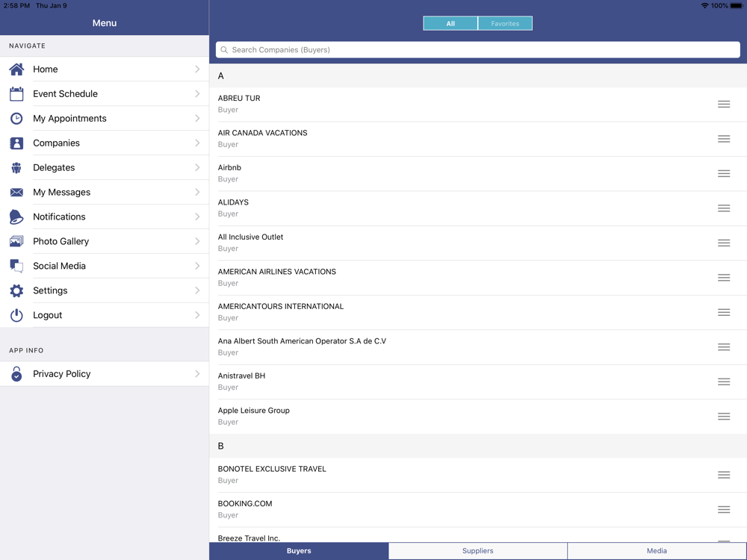Open the AIR CANADA VACATIONS entry
747x560 pixels.
(x=478, y=139)
